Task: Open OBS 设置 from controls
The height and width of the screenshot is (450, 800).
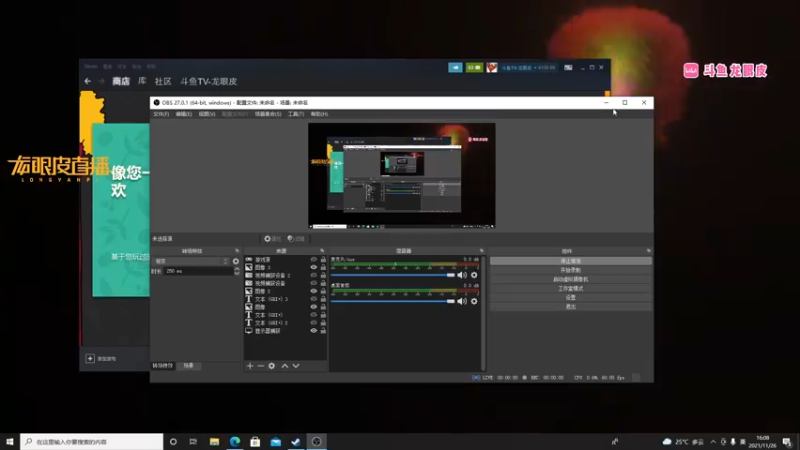Action: (x=570, y=297)
